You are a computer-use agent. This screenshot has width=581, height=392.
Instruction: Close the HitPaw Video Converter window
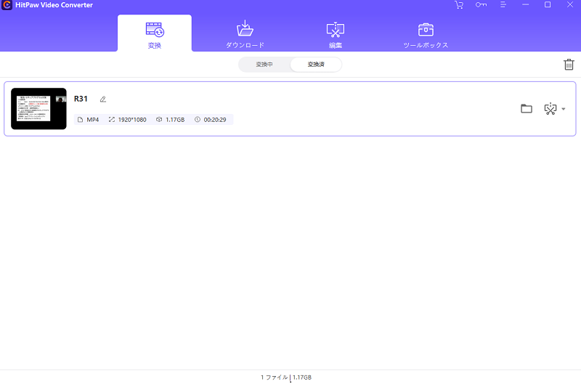[x=570, y=5]
